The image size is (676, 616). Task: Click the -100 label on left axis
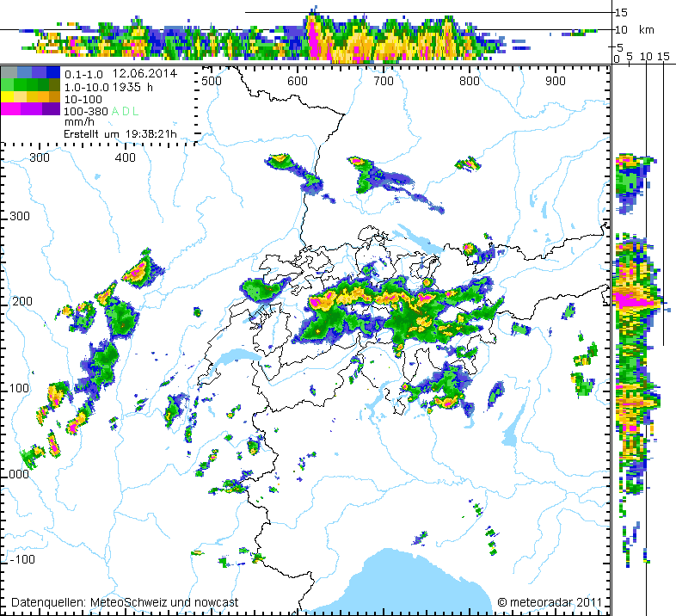[22, 559]
